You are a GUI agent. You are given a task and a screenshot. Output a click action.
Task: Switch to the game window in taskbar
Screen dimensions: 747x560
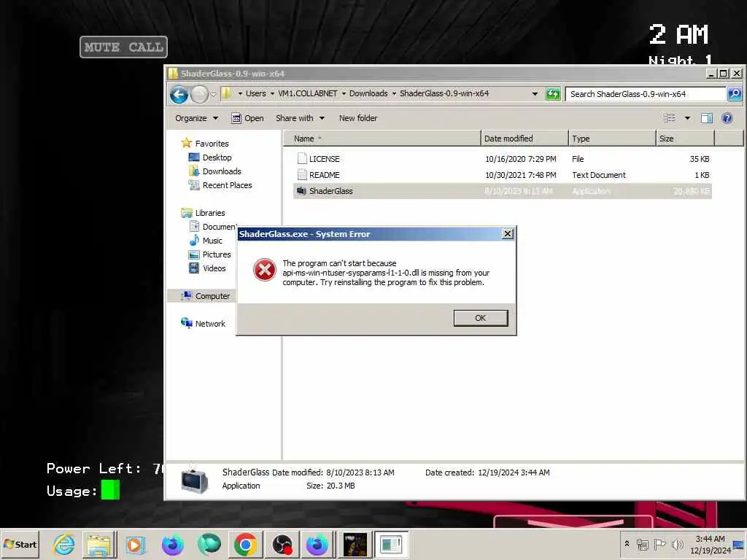click(x=355, y=544)
